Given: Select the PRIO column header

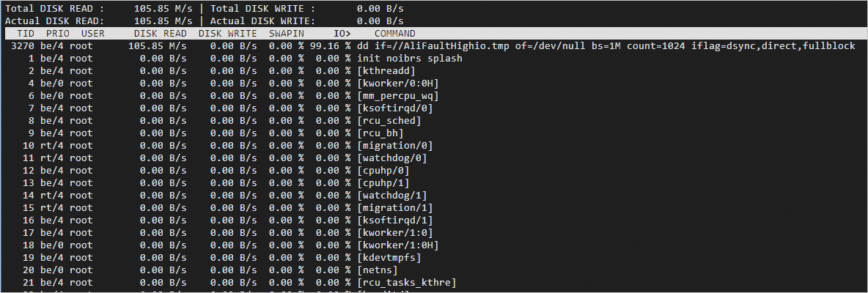Looking at the screenshot, I should point(58,34).
